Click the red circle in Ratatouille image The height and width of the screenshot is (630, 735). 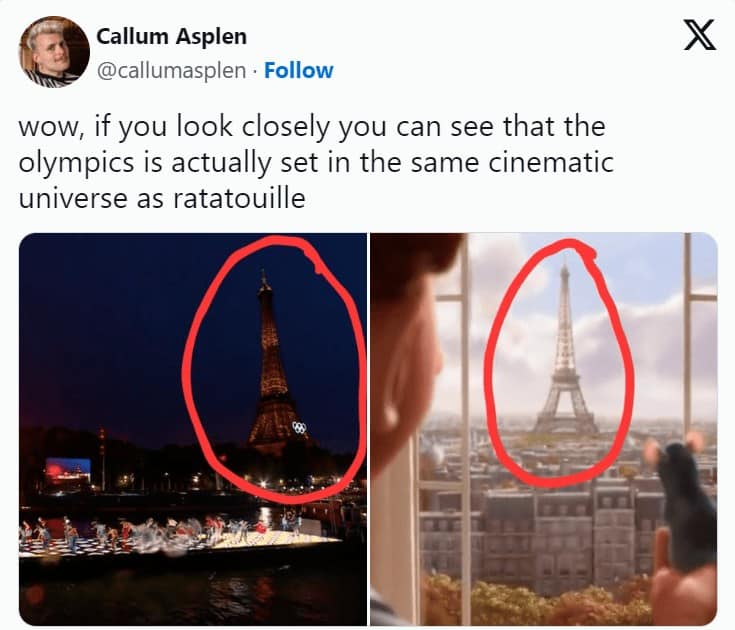click(x=559, y=363)
